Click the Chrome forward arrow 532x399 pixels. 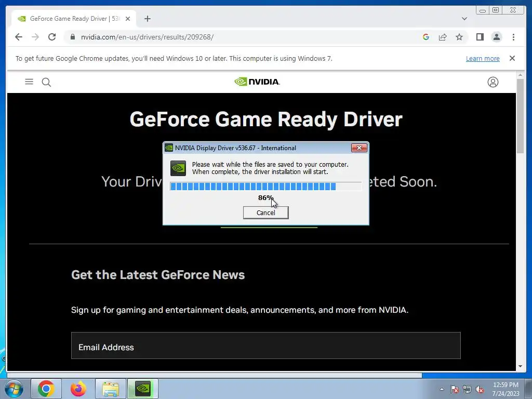tap(35, 37)
